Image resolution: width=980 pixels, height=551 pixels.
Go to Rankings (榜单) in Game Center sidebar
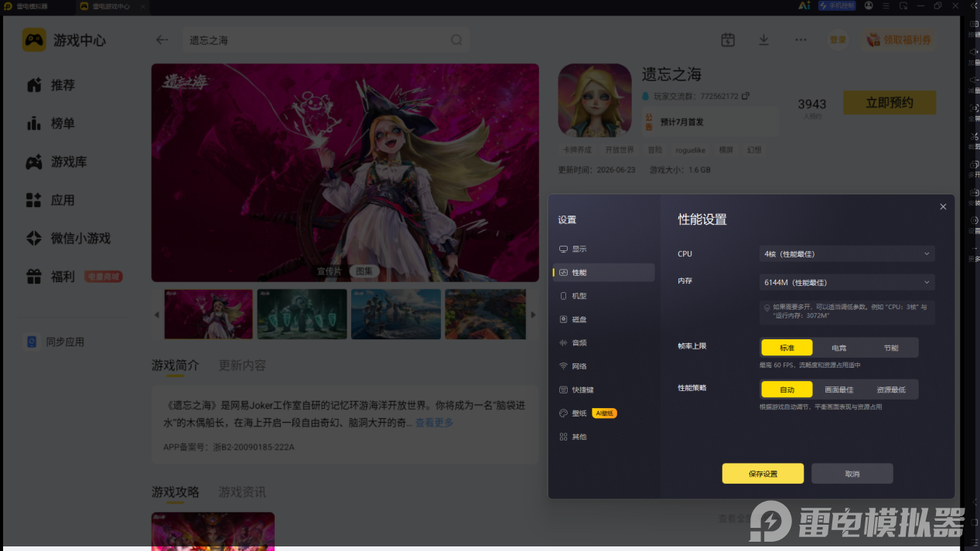click(51, 123)
